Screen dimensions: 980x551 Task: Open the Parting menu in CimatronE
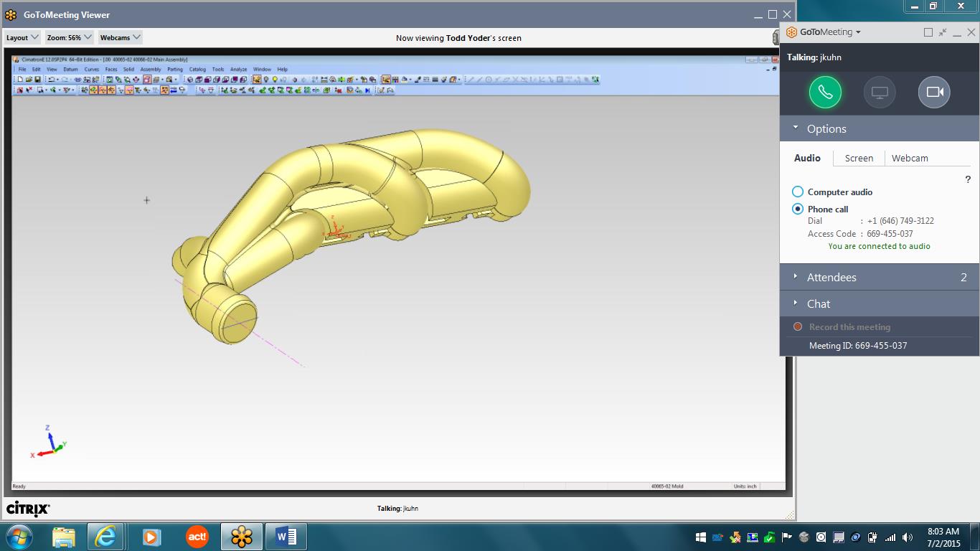pyautogui.click(x=175, y=70)
